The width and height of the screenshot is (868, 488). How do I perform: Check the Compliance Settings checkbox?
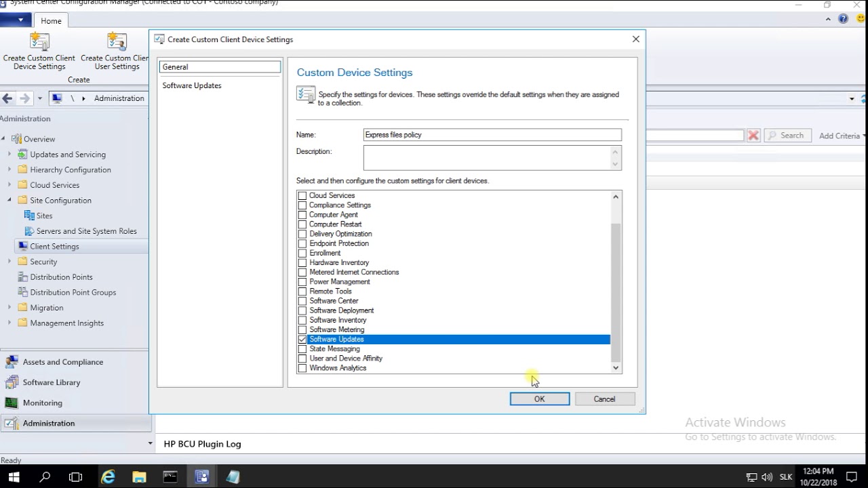302,205
